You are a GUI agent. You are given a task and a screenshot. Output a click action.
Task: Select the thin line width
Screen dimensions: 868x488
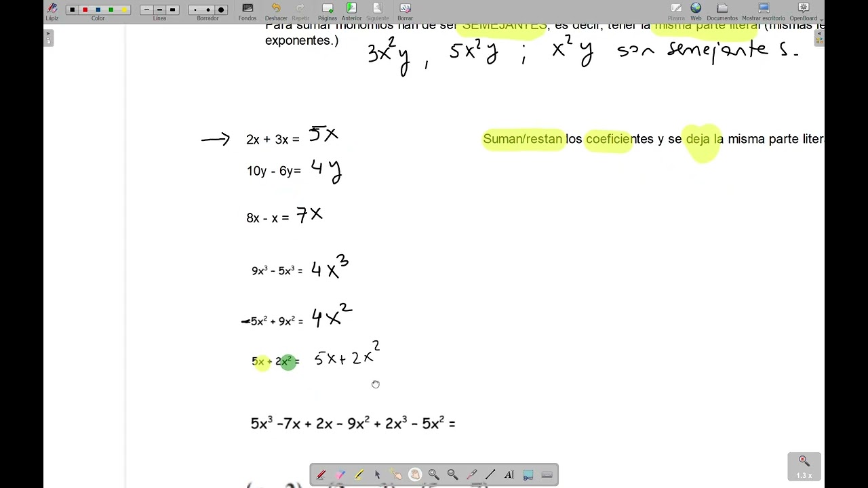pos(146,10)
